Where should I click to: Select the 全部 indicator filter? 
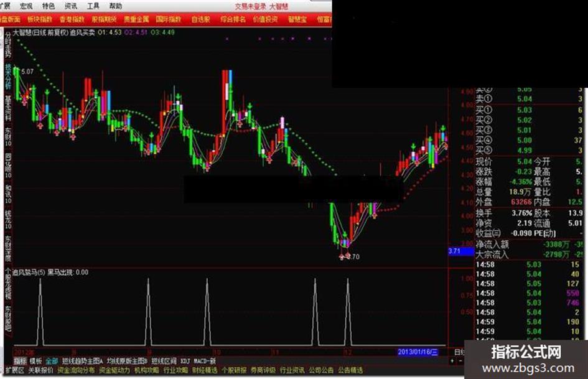(x=52, y=361)
